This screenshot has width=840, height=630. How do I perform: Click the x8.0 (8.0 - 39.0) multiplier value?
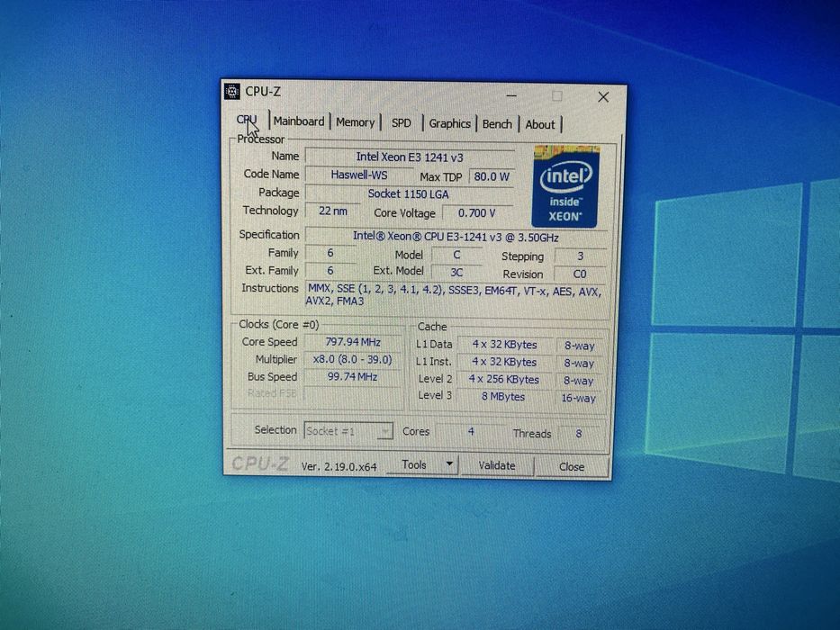pos(353,359)
